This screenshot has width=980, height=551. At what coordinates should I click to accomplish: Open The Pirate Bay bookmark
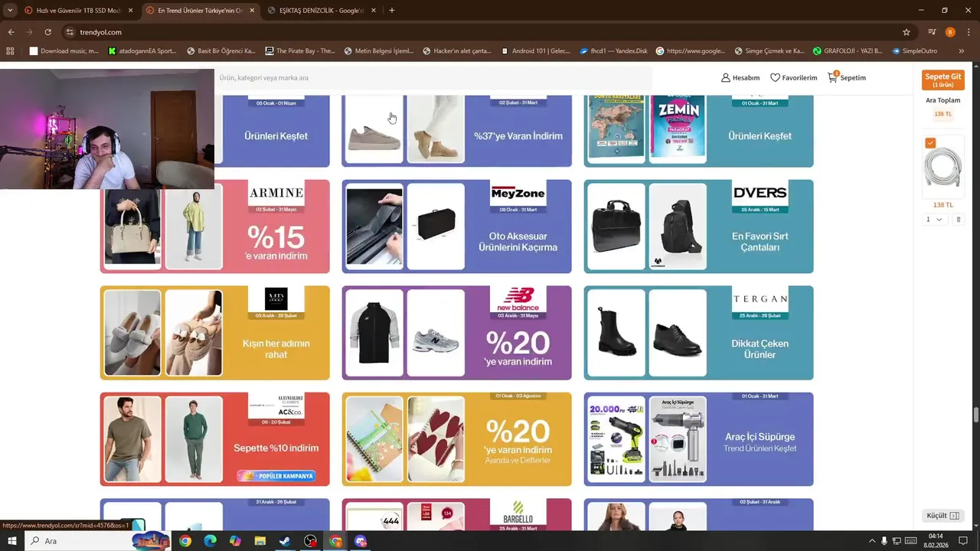point(300,51)
